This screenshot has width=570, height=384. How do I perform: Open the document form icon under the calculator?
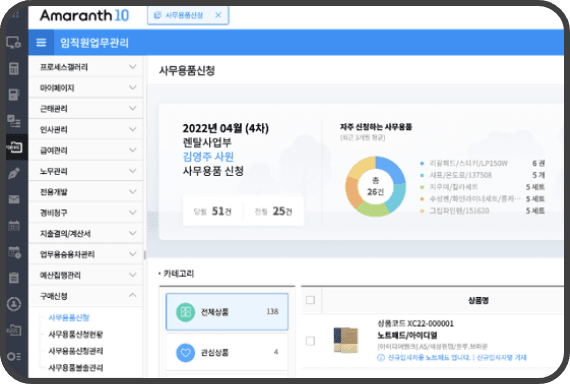point(13,95)
